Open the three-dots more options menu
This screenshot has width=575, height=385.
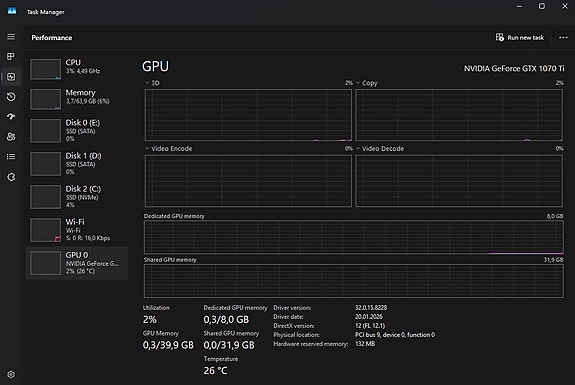point(563,37)
